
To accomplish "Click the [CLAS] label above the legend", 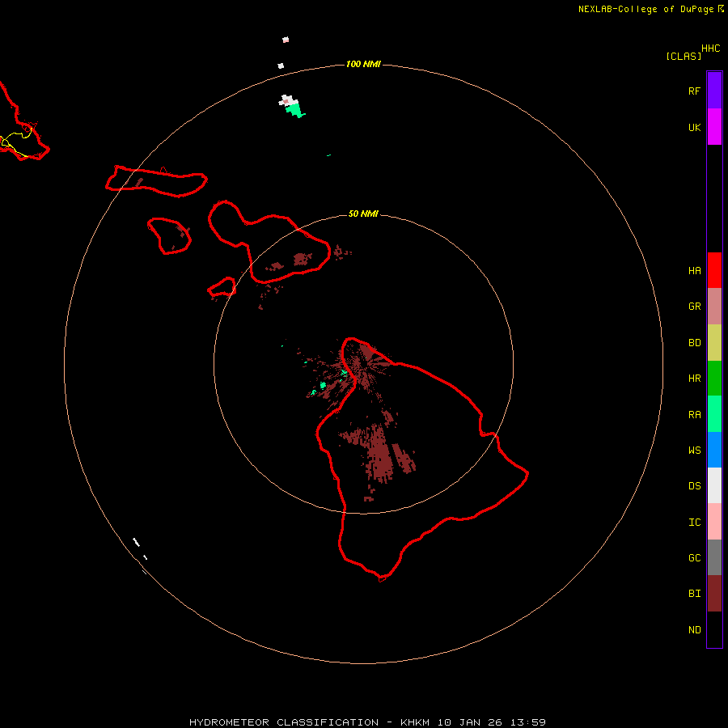I will [684, 56].
